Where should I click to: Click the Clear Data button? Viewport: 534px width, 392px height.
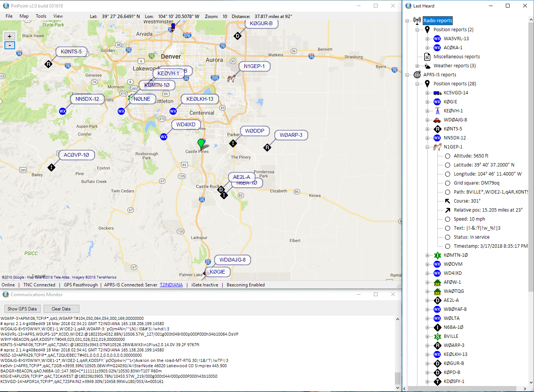61,309
